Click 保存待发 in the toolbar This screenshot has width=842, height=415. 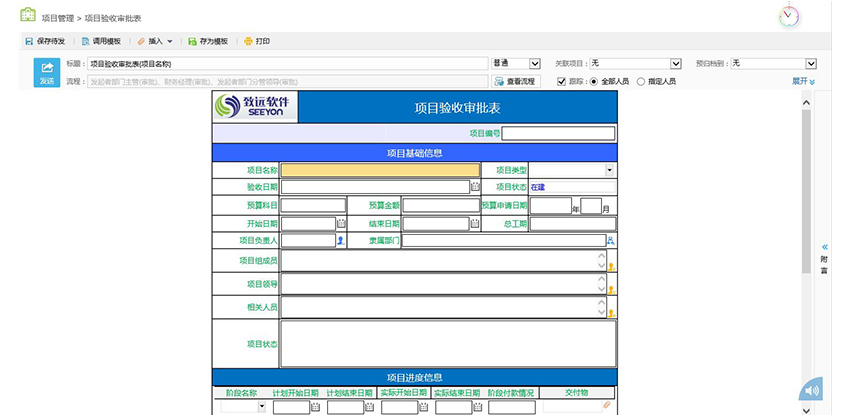(46, 41)
